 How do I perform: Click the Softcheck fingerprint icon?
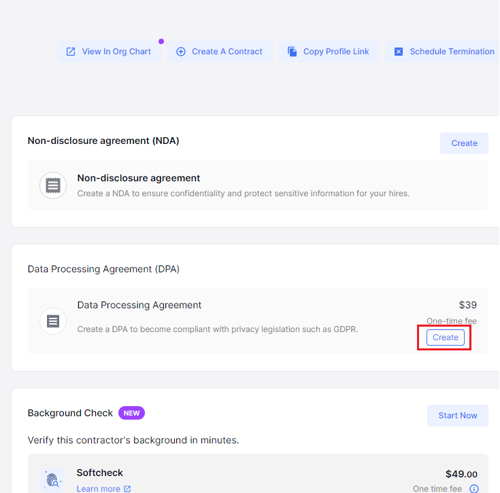[x=53, y=480]
